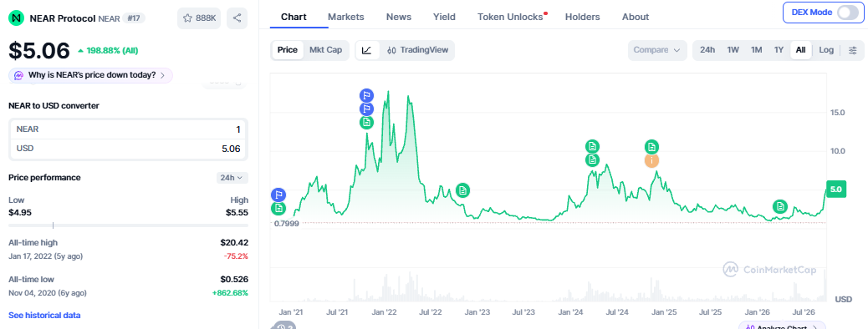
Task: Click 'Jan 17, 2022 (5y ago)' date
Action: tap(45, 256)
